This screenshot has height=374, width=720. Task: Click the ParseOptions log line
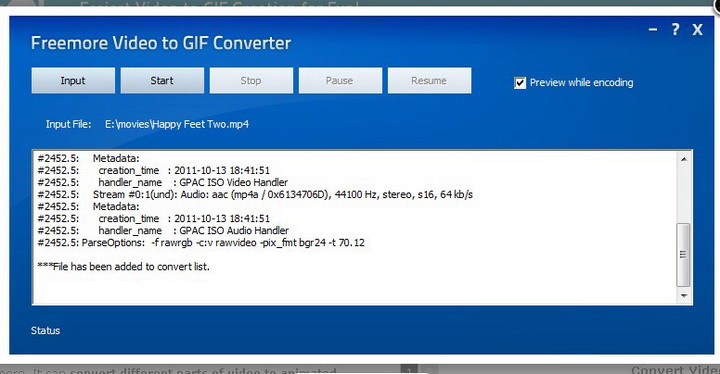[x=201, y=243]
